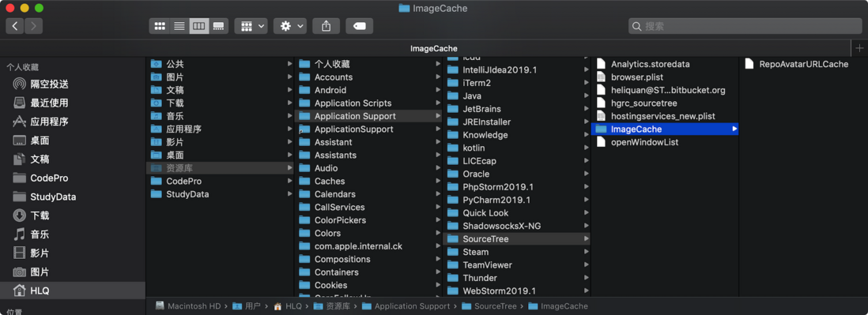This screenshot has height=315, width=868.
Task: Switch to icon view in toolbar
Action: pos(160,26)
